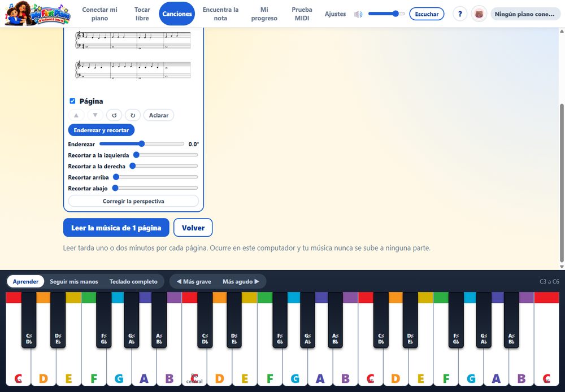Image resolution: width=565 pixels, height=392 pixels.
Task: Click Enderezar y recortar button
Action: pyautogui.click(x=101, y=130)
